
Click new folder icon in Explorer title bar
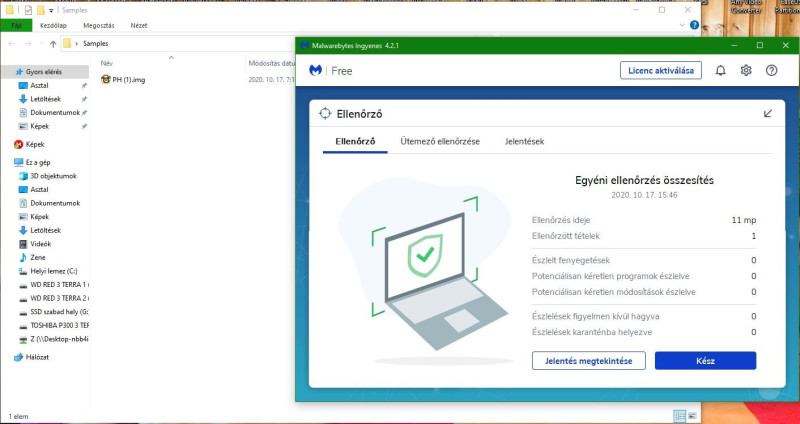click(x=41, y=10)
